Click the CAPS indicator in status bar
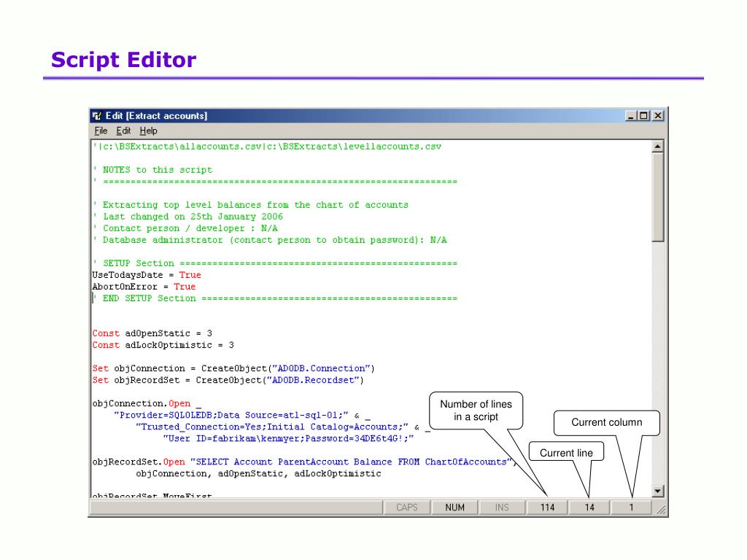Image resolution: width=747 pixels, height=560 pixels. 407,507
